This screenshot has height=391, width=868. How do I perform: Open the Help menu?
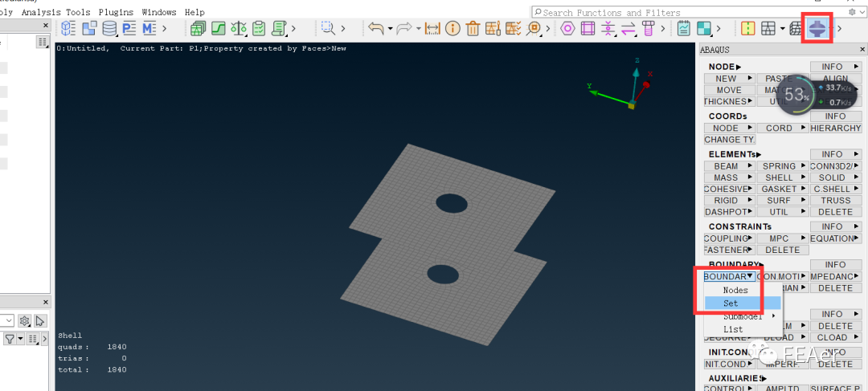(194, 11)
